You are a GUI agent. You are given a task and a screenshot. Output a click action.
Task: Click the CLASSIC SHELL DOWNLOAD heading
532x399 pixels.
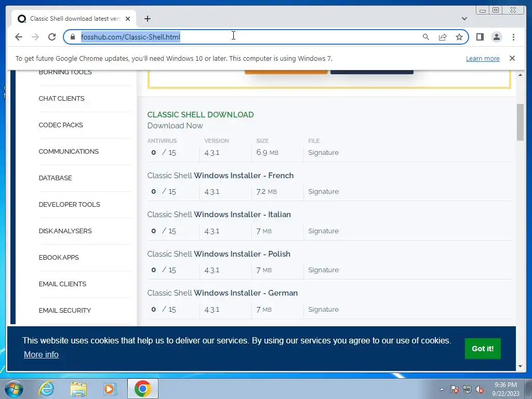pyautogui.click(x=201, y=115)
